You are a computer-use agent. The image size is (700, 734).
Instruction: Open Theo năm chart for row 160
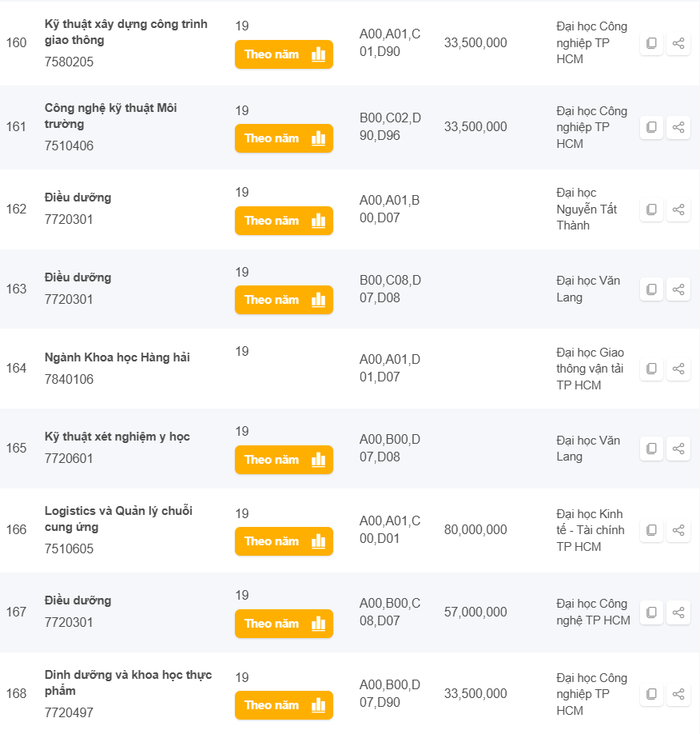coord(284,54)
